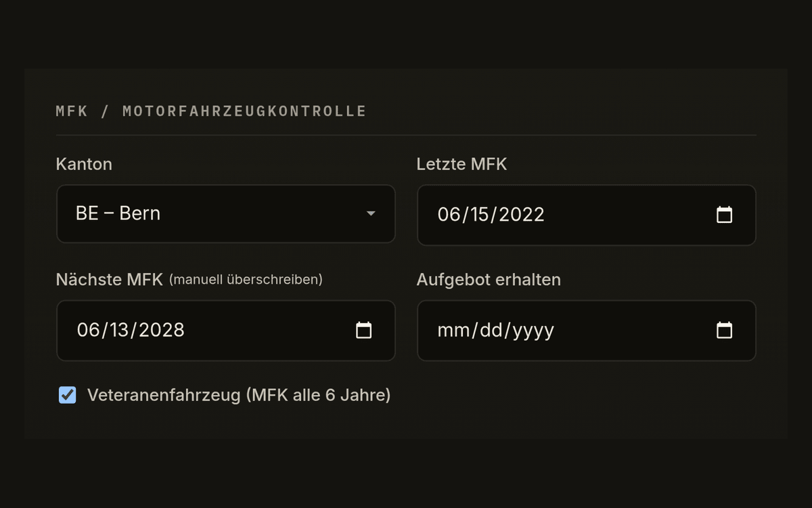Image resolution: width=812 pixels, height=508 pixels.
Task: Open calendar picker for Nächste MFK
Action: pos(363,330)
